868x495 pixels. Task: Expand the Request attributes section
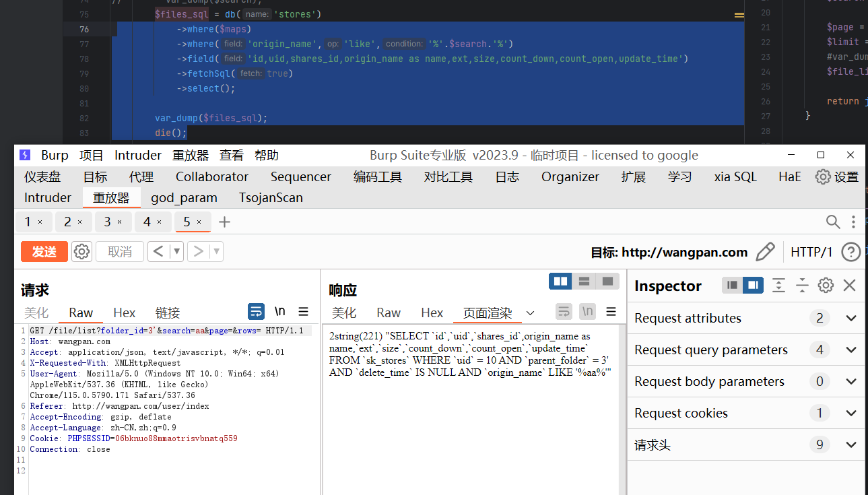coord(746,318)
